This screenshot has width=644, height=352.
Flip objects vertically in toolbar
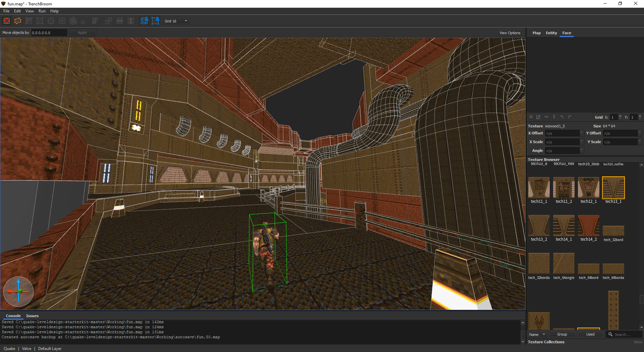131,21
